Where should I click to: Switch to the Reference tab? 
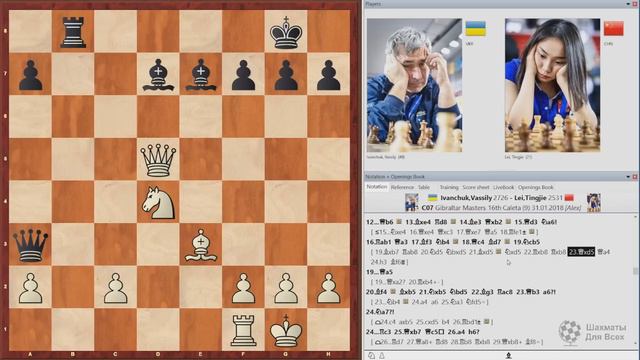[x=402, y=187]
